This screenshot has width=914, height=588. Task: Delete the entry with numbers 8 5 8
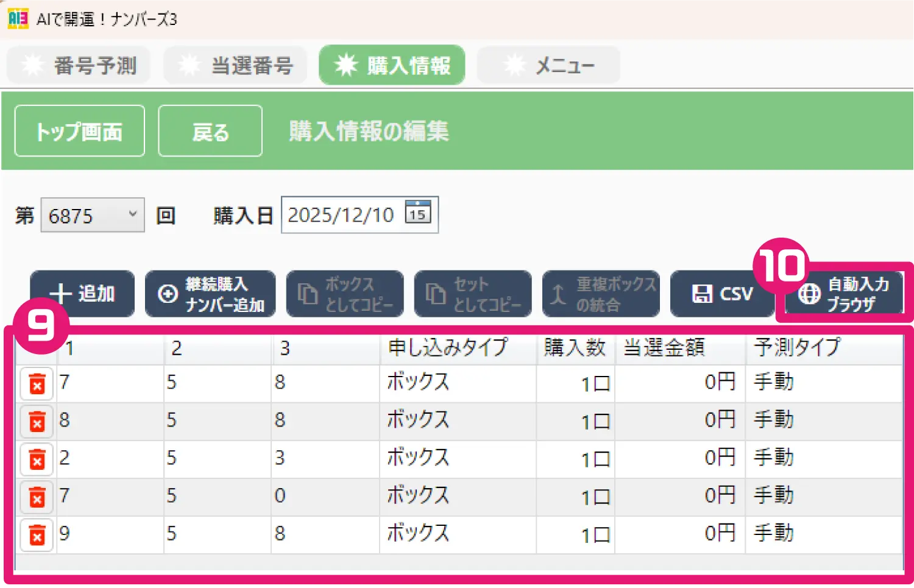[36, 421]
